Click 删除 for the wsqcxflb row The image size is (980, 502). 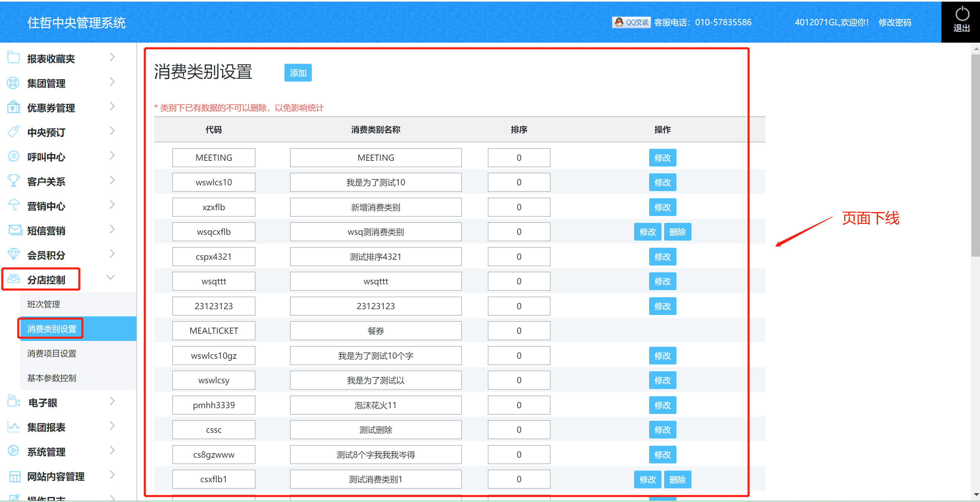tap(677, 232)
